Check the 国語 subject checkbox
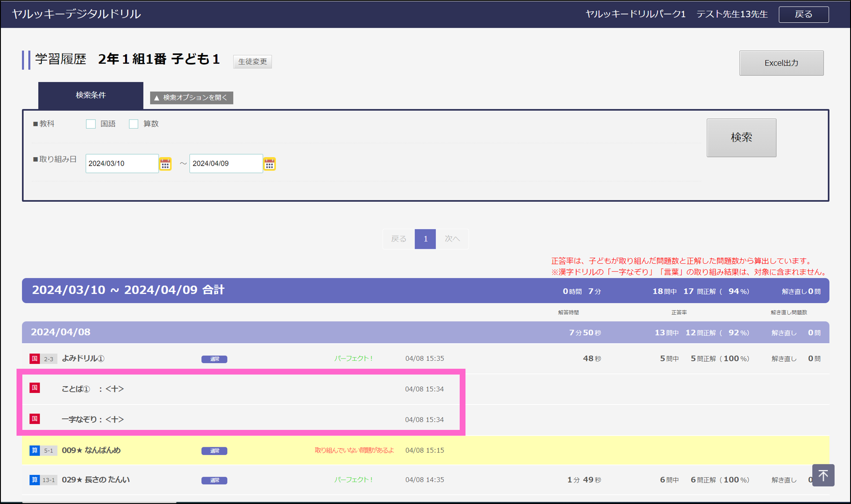851x504 pixels. pyautogui.click(x=91, y=124)
